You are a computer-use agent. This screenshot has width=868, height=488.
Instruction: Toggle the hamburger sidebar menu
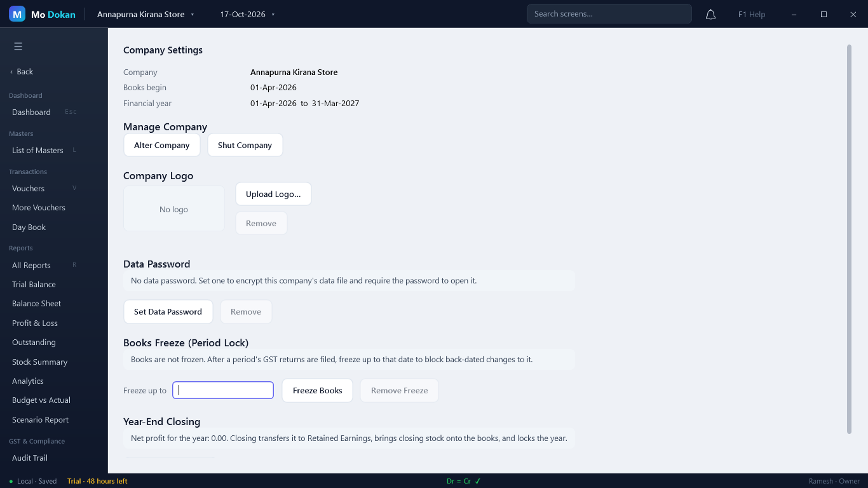[x=18, y=46]
